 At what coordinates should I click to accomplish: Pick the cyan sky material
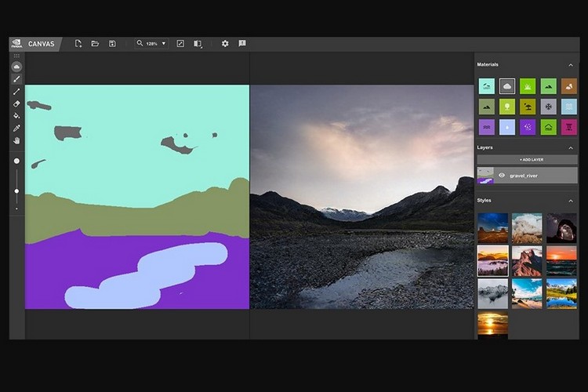tap(486, 86)
